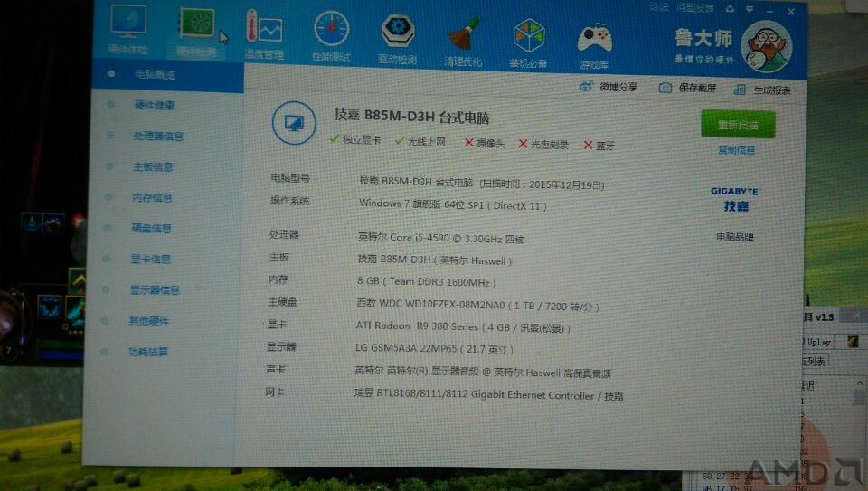Open the 问题反馈 feedback link
Image resolution: width=868 pixels, height=491 pixels.
click(x=694, y=8)
